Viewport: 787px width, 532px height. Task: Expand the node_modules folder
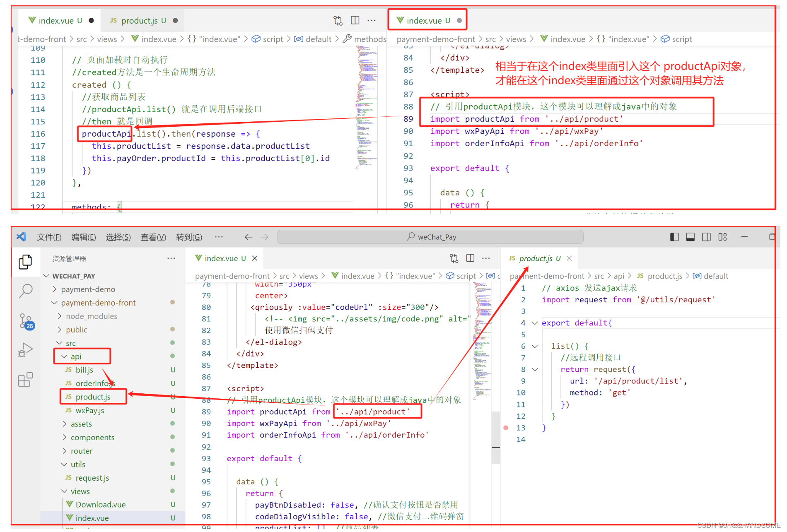tap(60, 316)
